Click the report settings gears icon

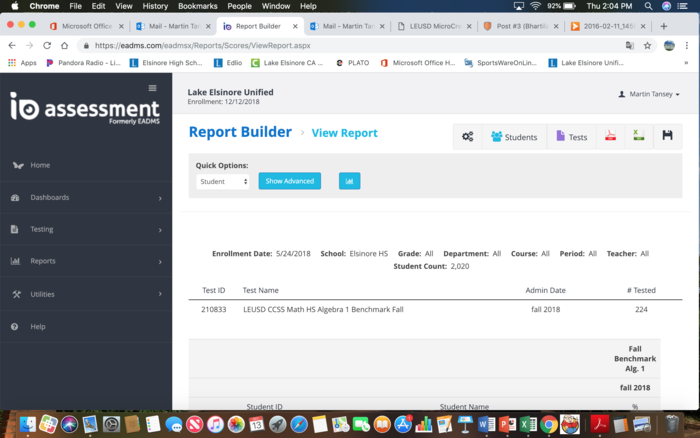click(467, 137)
